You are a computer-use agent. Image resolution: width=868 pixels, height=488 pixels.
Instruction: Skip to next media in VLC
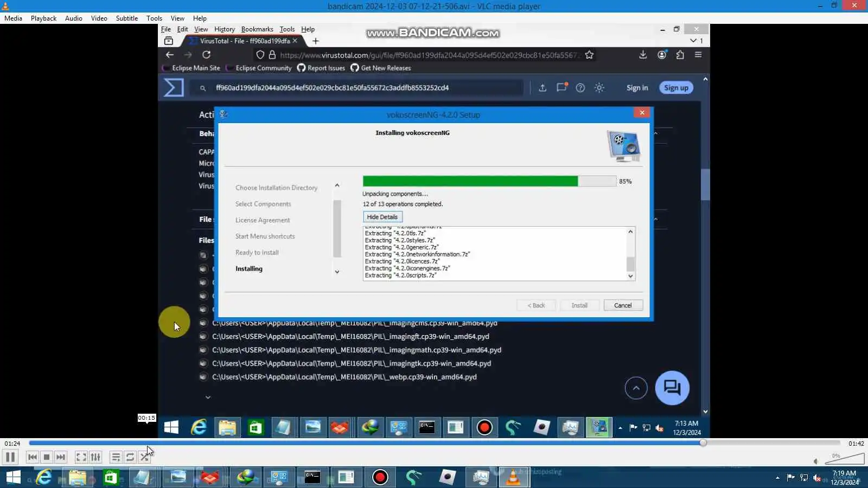(x=61, y=457)
